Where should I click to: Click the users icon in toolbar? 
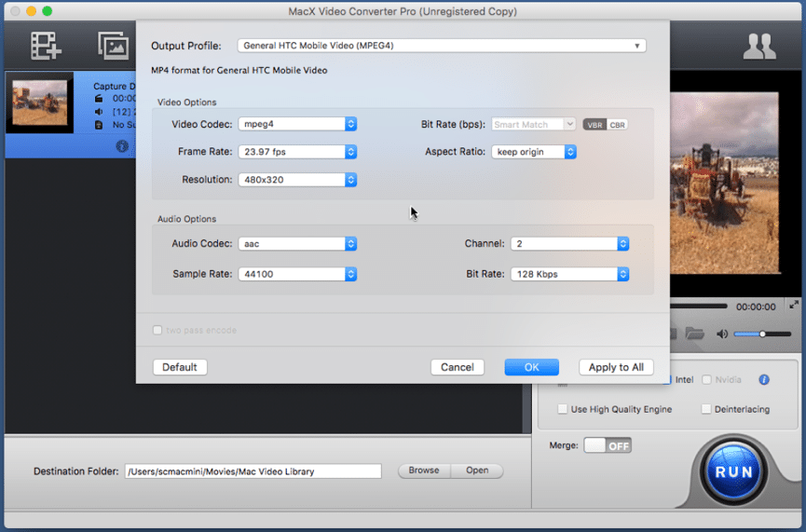tap(759, 47)
